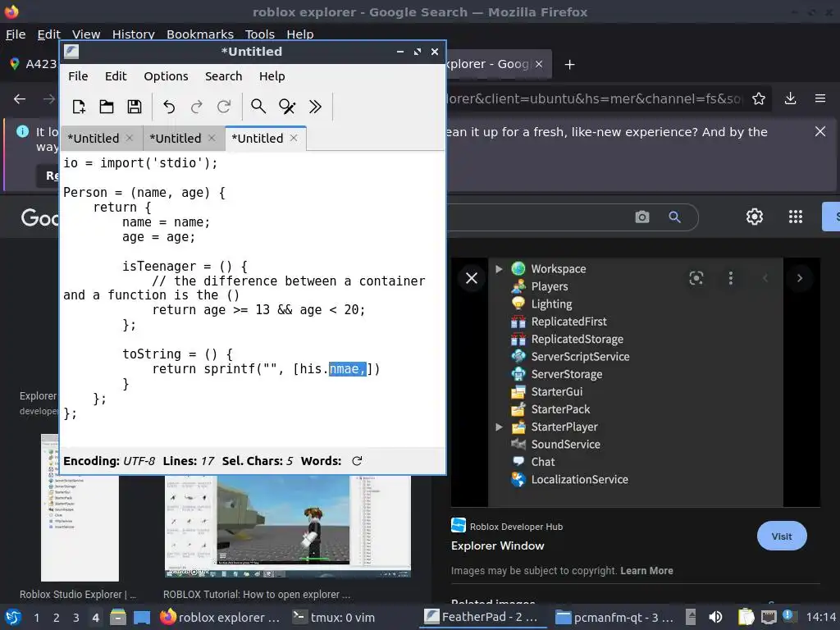Bookmark this page with the star icon
840x630 pixels.
[759, 98]
